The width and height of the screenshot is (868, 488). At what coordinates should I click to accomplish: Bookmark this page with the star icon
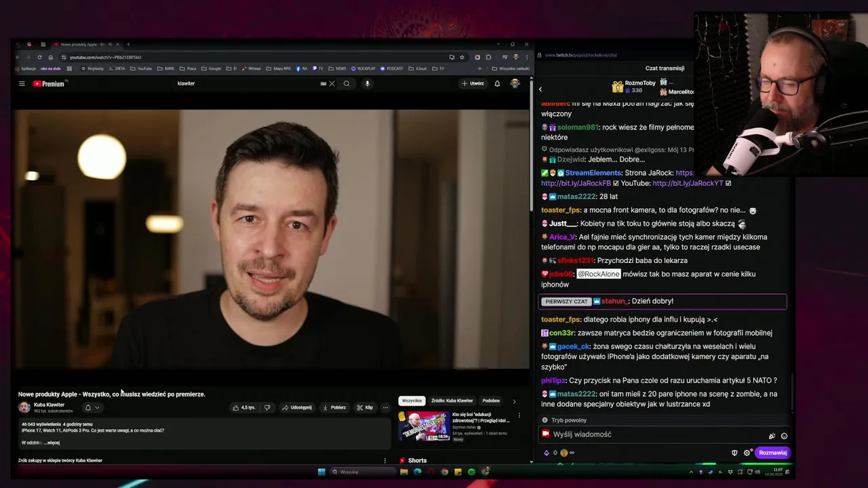[x=462, y=57]
